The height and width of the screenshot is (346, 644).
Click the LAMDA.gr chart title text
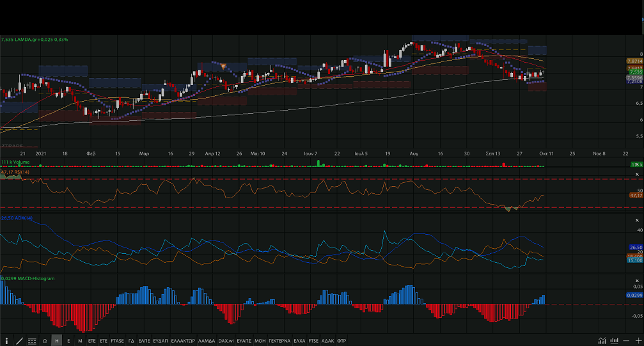coord(26,40)
